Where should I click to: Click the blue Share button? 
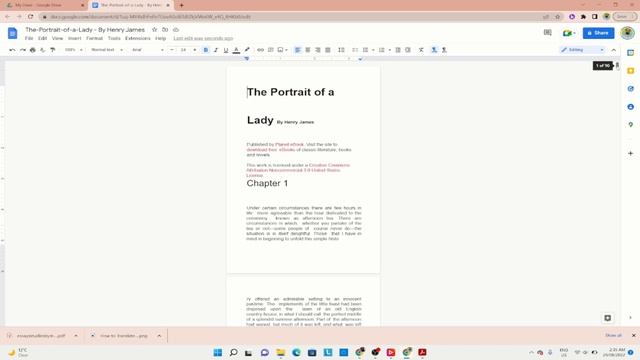click(x=598, y=33)
